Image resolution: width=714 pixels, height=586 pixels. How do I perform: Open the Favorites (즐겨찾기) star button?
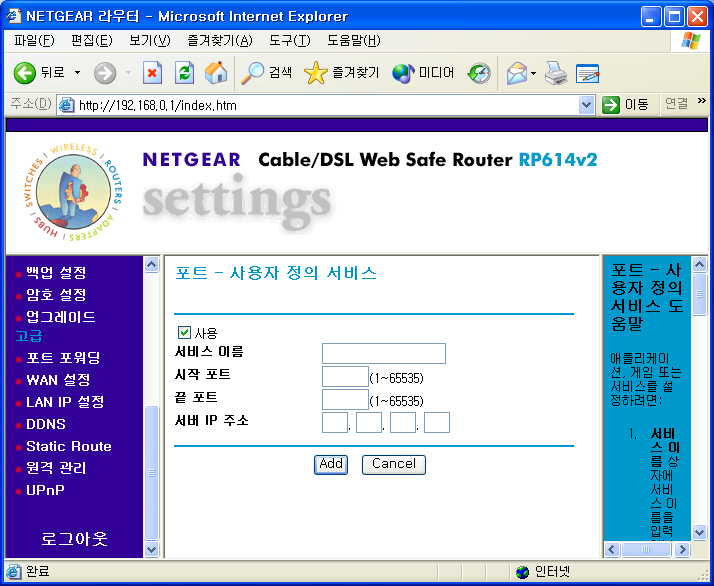(x=342, y=73)
